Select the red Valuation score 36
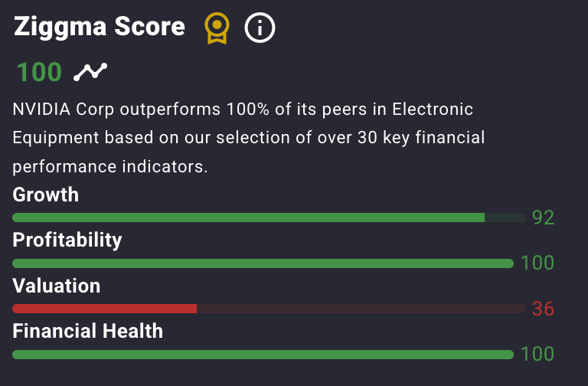 [x=543, y=309]
